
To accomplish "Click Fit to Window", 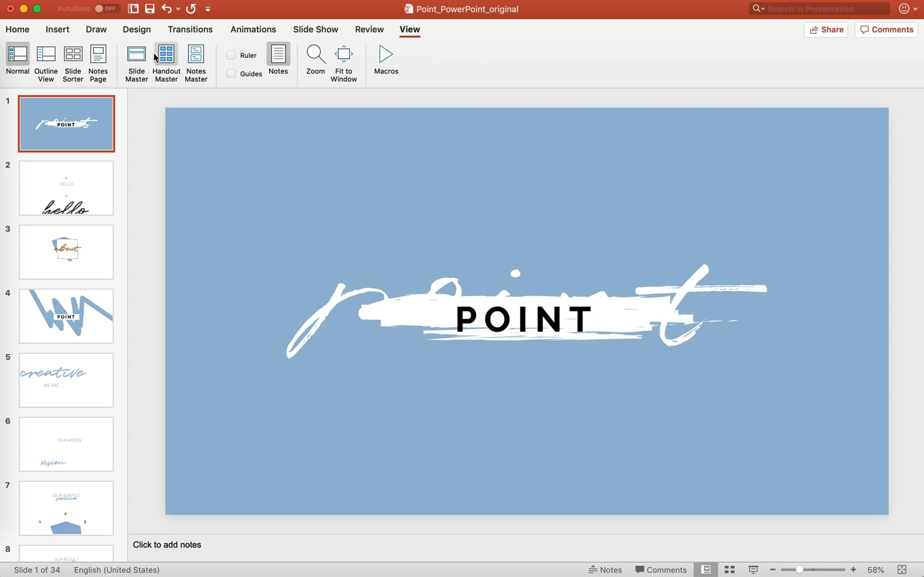I will (343, 61).
